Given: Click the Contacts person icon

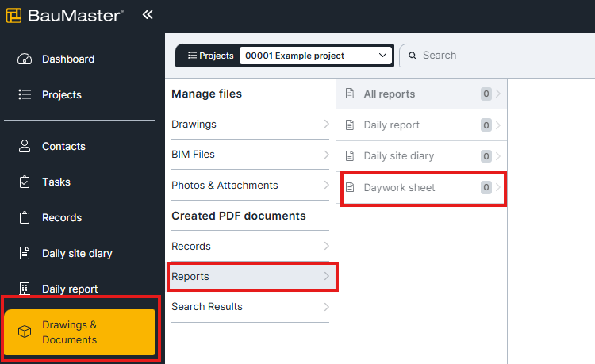Looking at the screenshot, I should click(25, 146).
